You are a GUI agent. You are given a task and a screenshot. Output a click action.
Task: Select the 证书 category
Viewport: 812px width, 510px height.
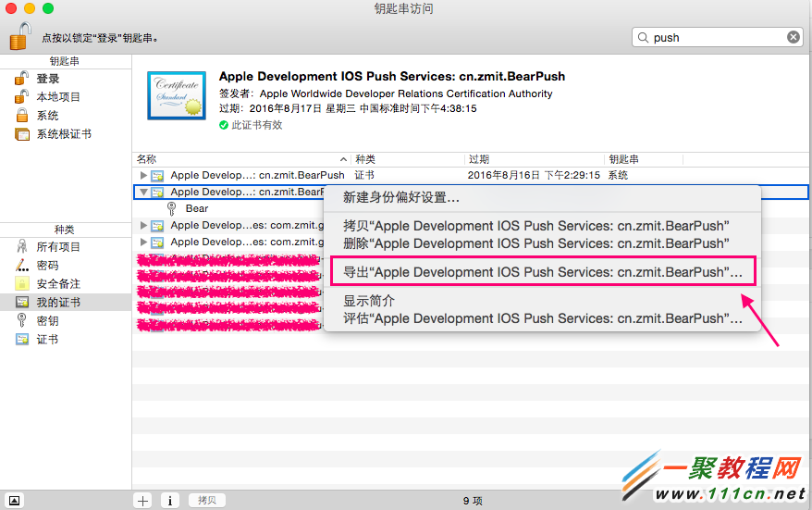pyautogui.click(x=47, y=340)
